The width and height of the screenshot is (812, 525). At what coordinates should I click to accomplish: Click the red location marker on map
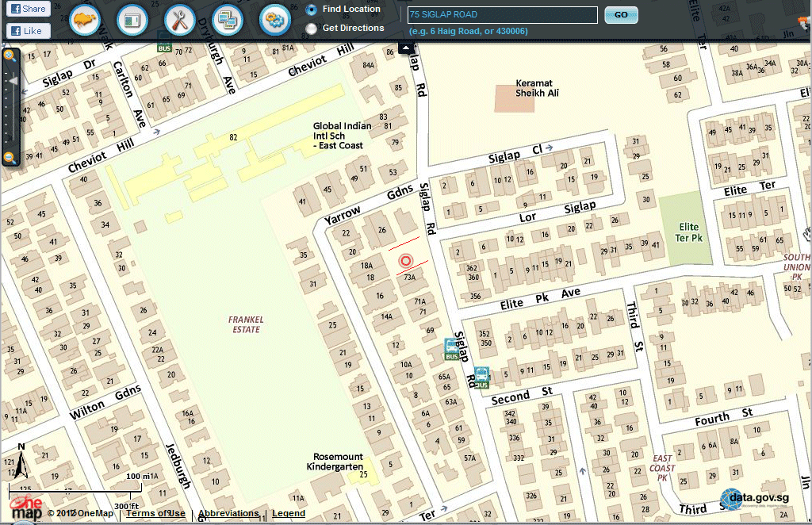click(x=406, y=260)
